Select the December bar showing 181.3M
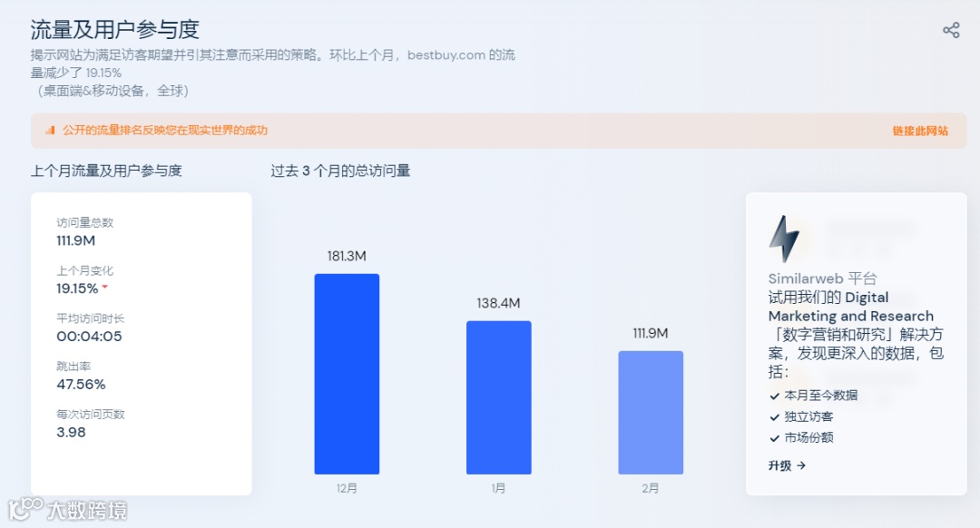The width and height of the screenshot is (980, 528). pyautogui.click(x=347, y=374)
